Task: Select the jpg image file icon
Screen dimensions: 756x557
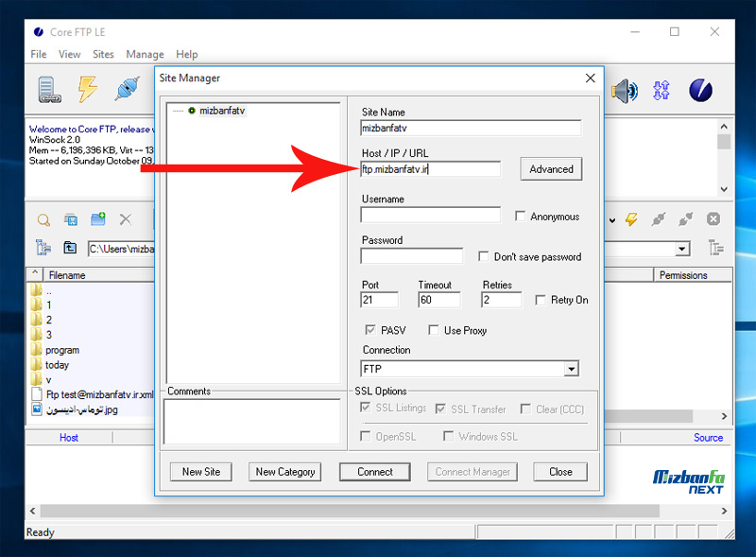Action: tap(37, 409)
